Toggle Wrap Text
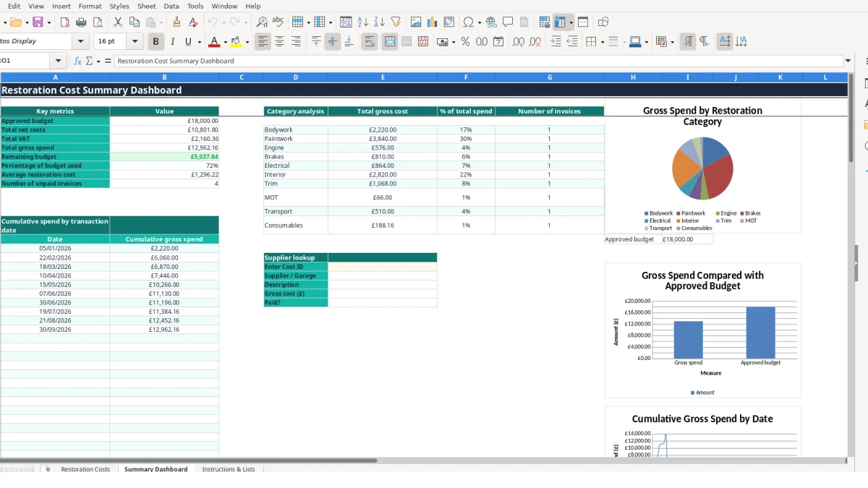The image size is (868, 488). [370, 42]
